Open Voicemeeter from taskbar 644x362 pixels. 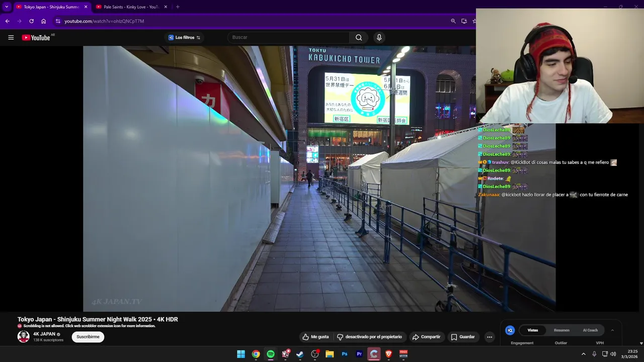[404, 354]
